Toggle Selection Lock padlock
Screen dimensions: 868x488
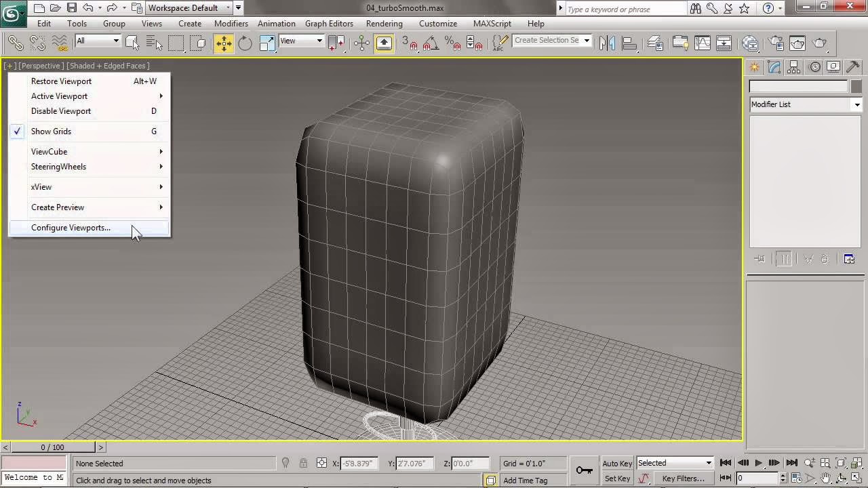pos(303,464)
